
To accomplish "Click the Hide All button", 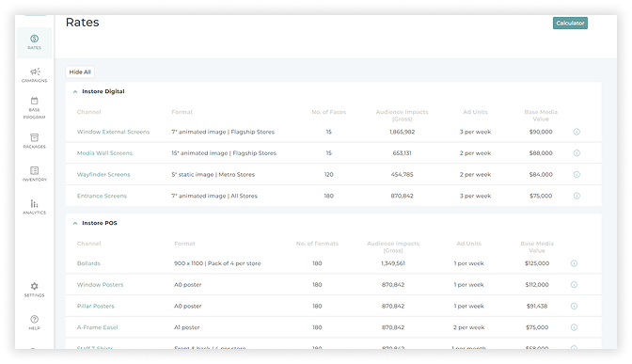I will 80,72.
